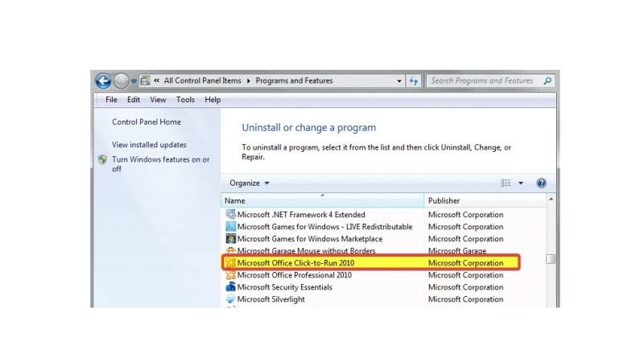The height and width of the screenshot is (362, 644).
Task: Click the Silverlight icon
Action: [230, 299]
